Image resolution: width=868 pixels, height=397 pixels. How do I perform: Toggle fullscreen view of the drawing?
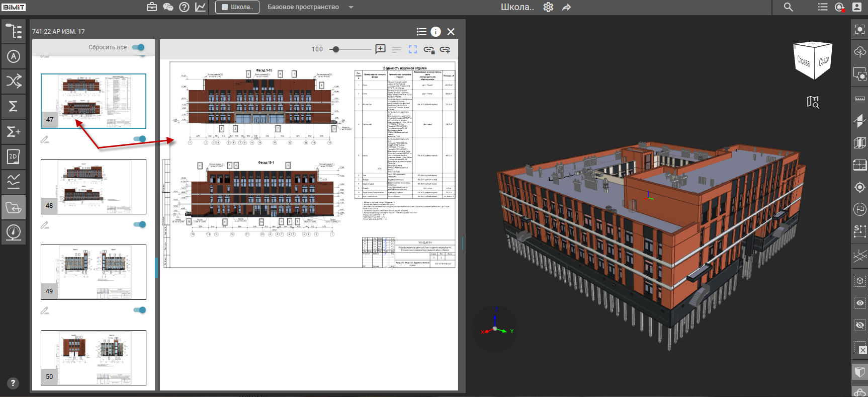point(413,49)
